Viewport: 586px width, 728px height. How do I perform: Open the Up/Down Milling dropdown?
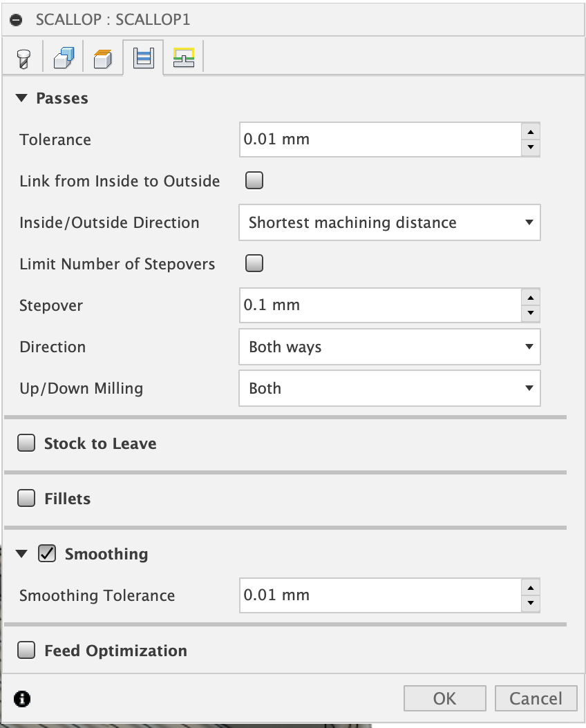click(389, 388)
